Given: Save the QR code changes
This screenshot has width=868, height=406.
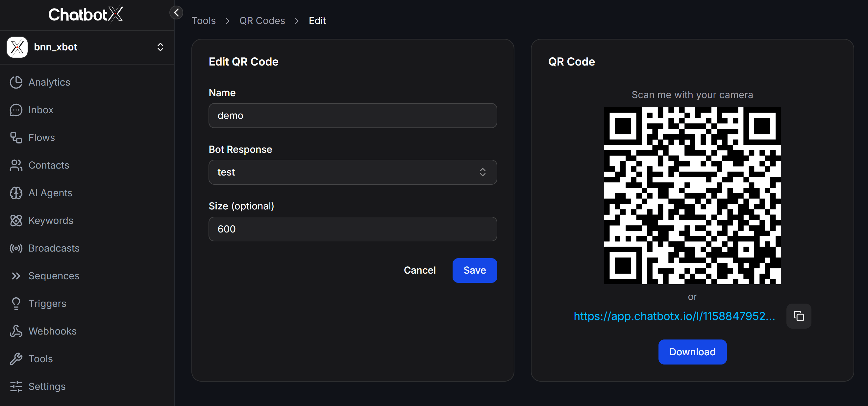Looking at the screenshot, I should pos(474,270).
